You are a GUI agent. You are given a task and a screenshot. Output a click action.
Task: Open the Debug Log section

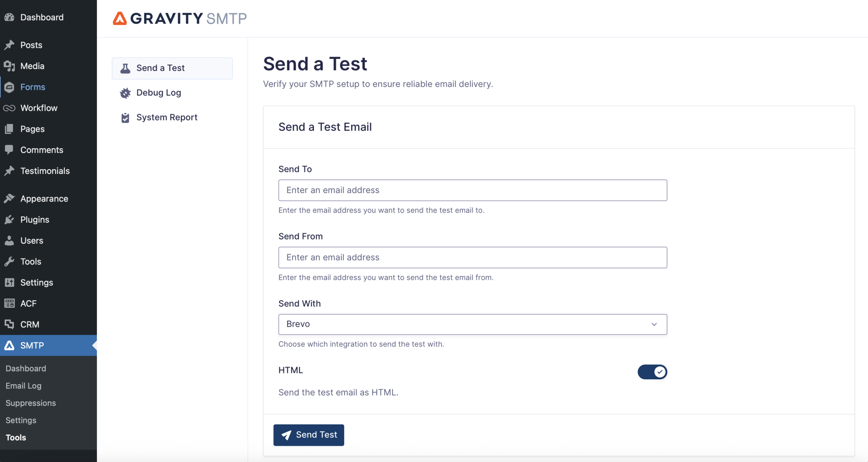coord(159,93)
